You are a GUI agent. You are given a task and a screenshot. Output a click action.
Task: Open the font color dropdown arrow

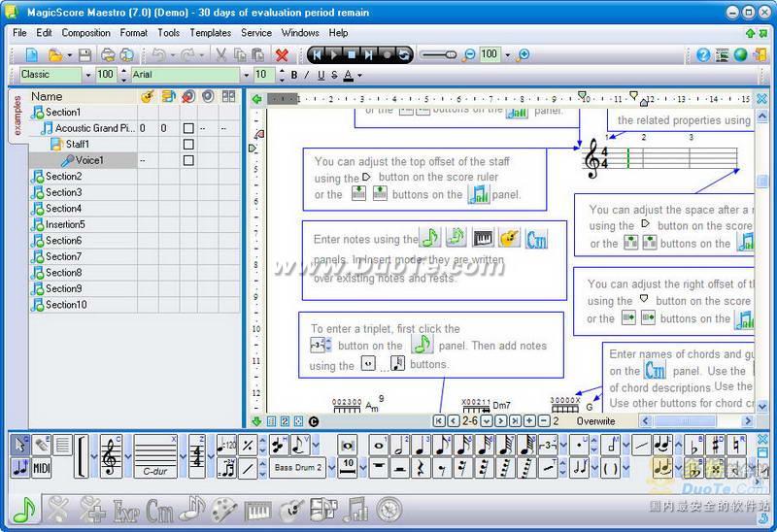click(x=359, y=76)
